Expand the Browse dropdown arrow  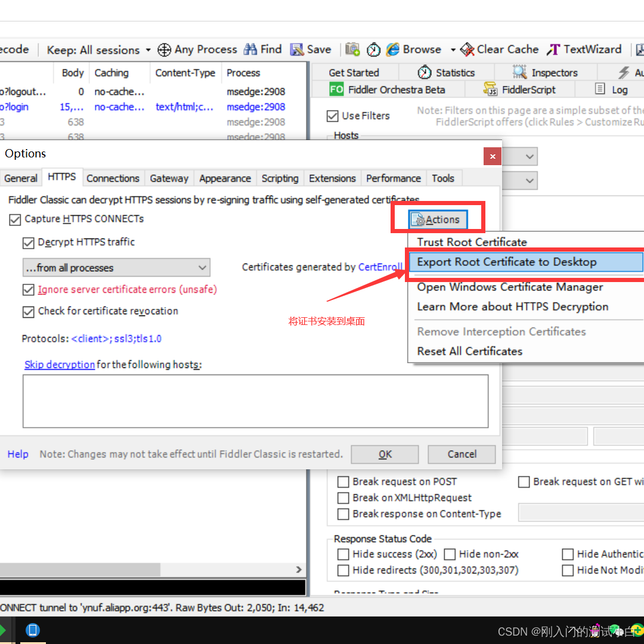click(x=453, y=49)
